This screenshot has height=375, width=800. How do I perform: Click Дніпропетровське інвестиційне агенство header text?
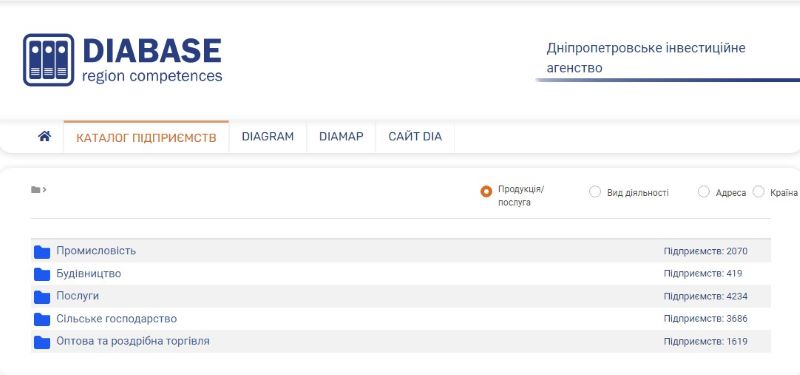click(646, 58)
